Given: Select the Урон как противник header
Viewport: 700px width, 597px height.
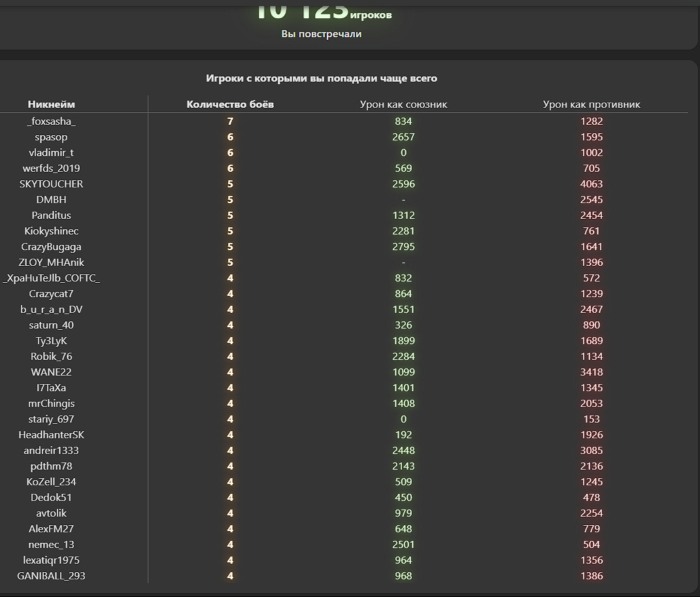Looking at the screenshot, I should tap(592, 105).
